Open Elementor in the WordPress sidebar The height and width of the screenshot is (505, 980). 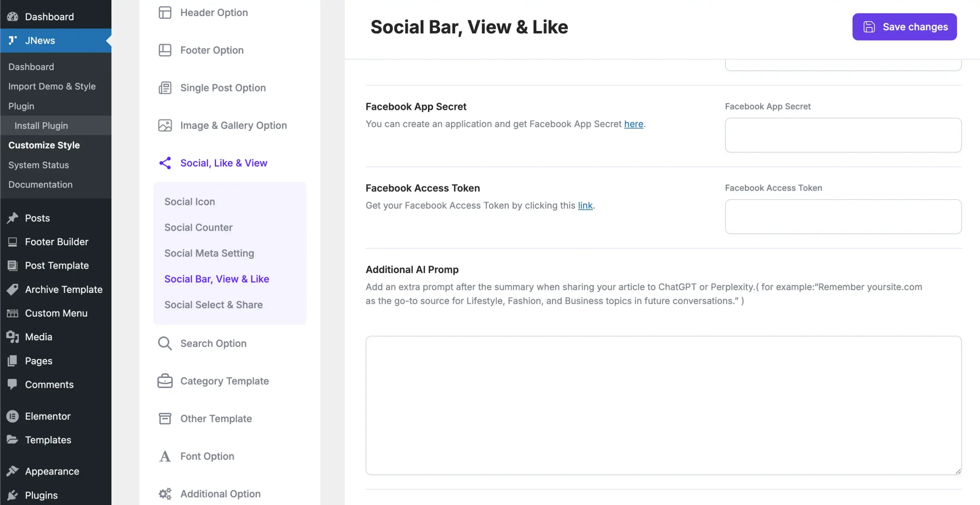(x=47, y=416)
